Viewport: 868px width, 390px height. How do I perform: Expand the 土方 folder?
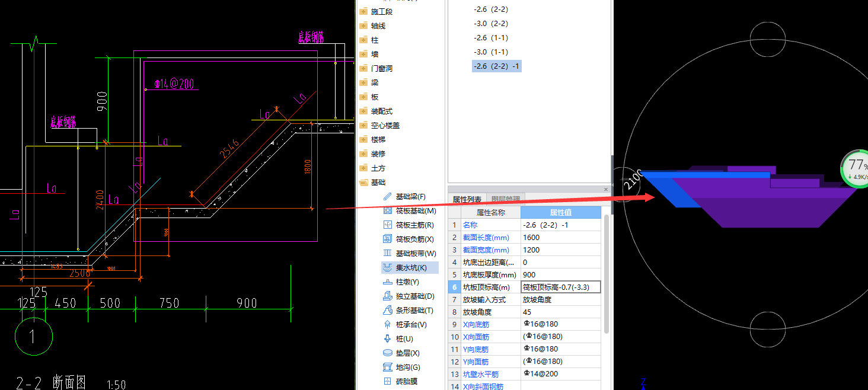[363, 168]
